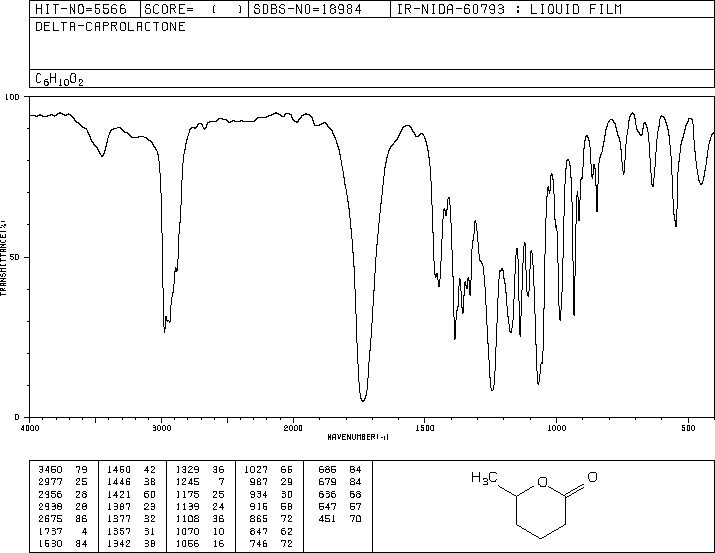Select the SCORE= field in header
Screen dimensions: 715x553
(x=194, y=9)
